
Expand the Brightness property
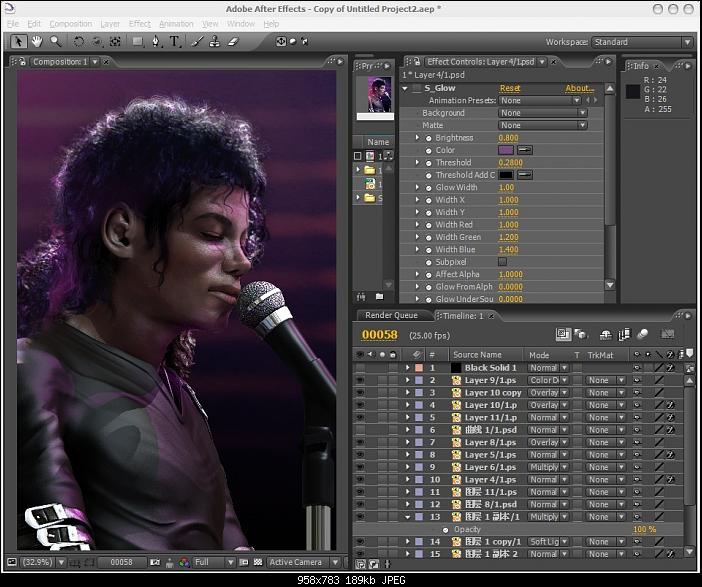[417, 137]
